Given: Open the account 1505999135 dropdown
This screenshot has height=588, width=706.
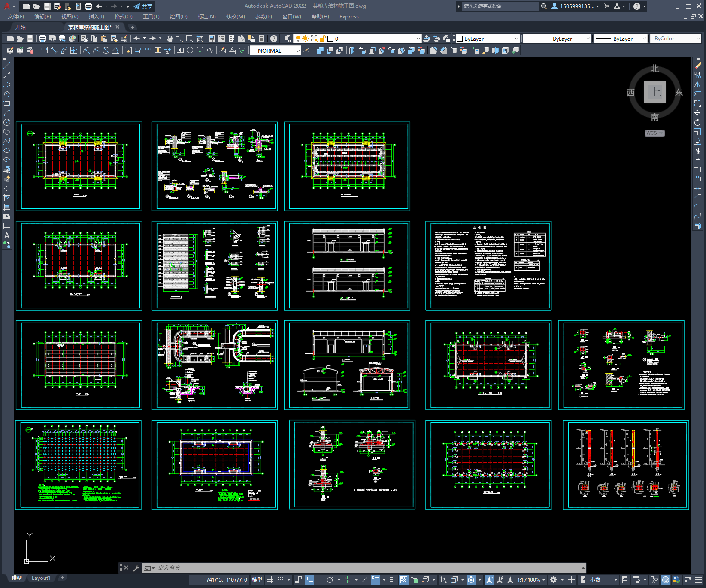Looking at the screenshot, I should [x=575, y=6].
